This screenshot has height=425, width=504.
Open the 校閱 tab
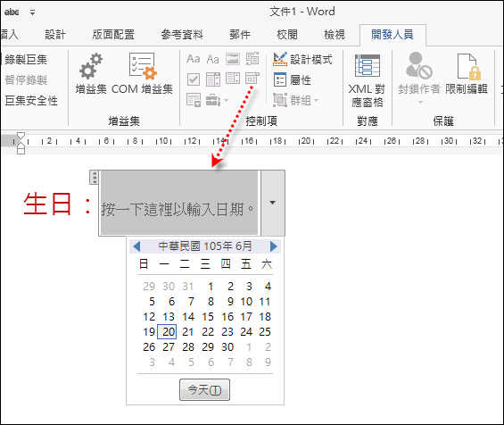pos(287,35)
